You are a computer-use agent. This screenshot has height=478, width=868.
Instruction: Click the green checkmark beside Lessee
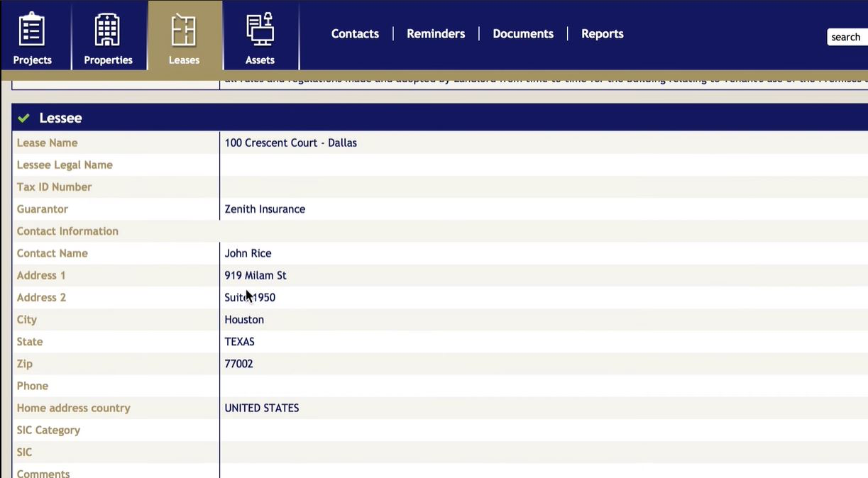23,118
